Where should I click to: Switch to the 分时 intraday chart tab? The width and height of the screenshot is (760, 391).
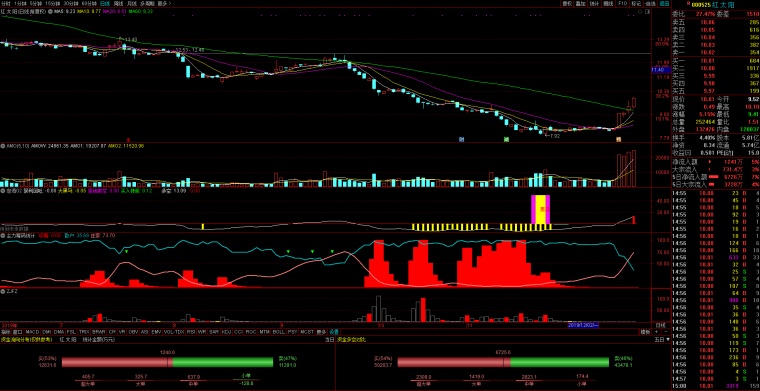coord(5,3)
